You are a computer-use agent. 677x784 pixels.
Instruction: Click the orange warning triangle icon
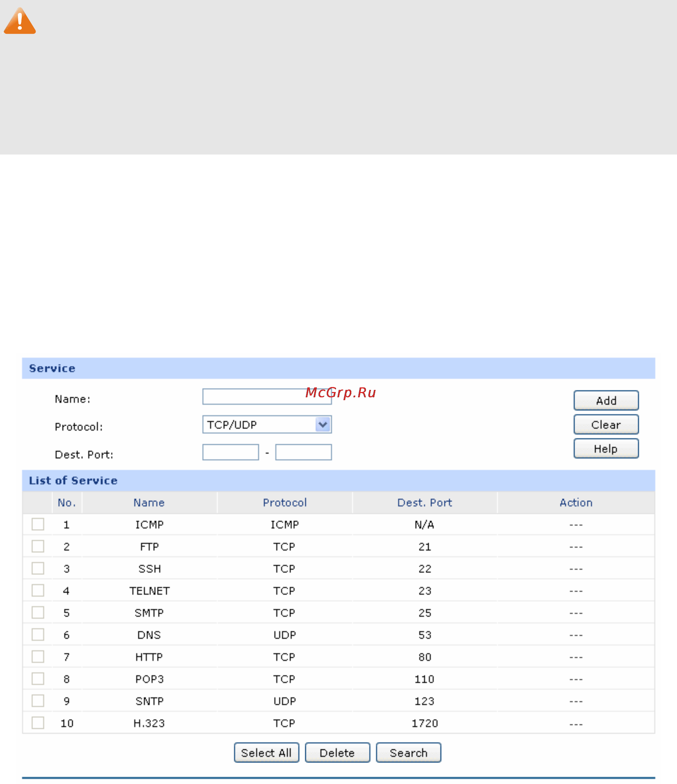(x=20, y=21)
